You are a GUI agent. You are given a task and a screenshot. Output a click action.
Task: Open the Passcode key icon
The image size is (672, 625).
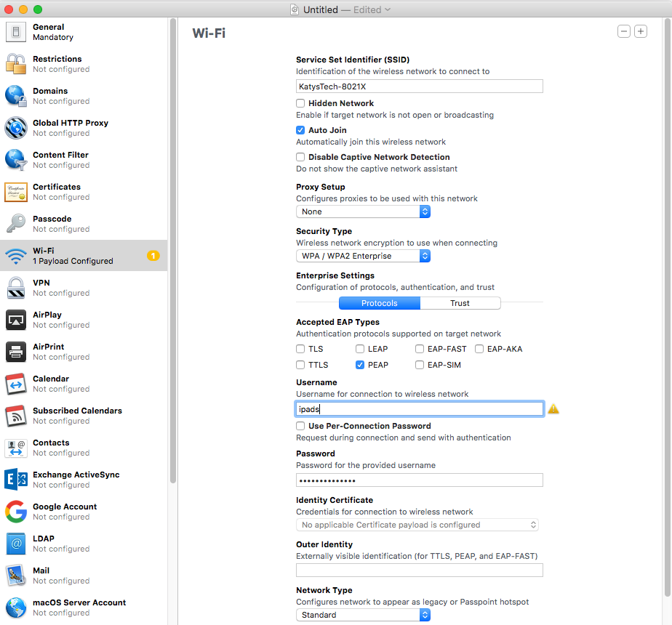[16, 224]
